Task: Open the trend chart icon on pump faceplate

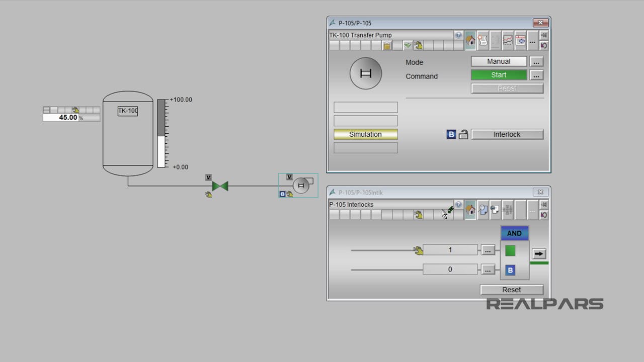Action: (508, 40)
